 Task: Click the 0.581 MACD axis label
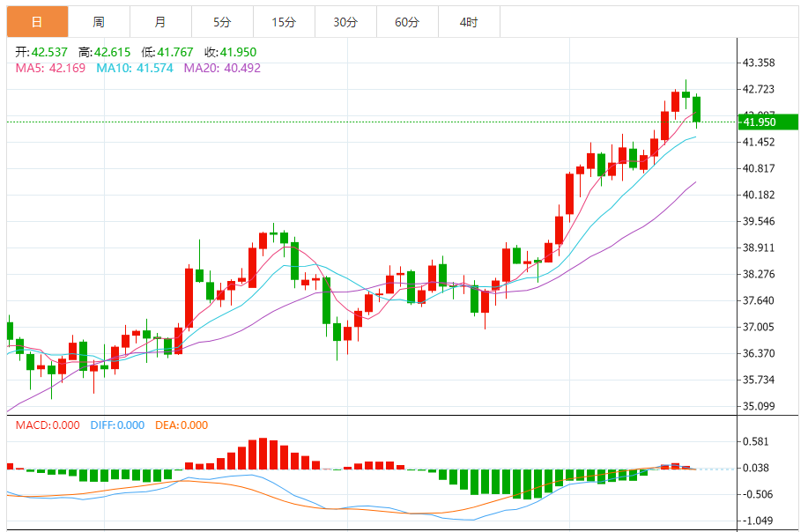[x=755, y=441]
